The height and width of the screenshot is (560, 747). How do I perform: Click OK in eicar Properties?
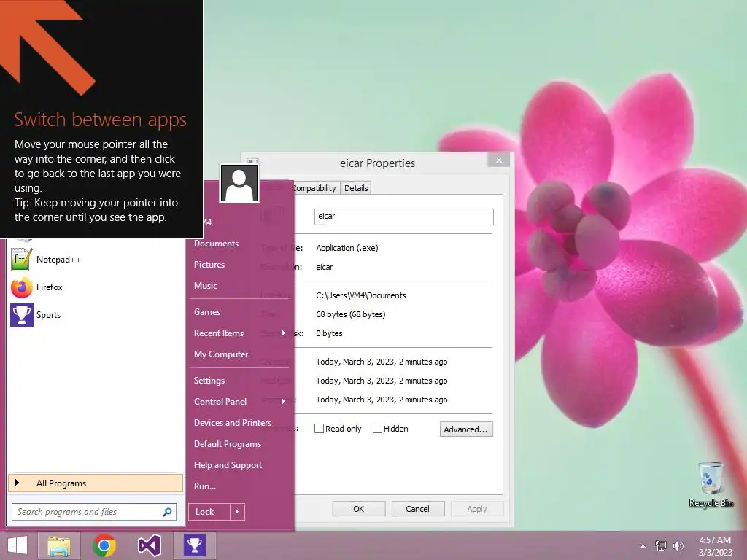point(359,509)
